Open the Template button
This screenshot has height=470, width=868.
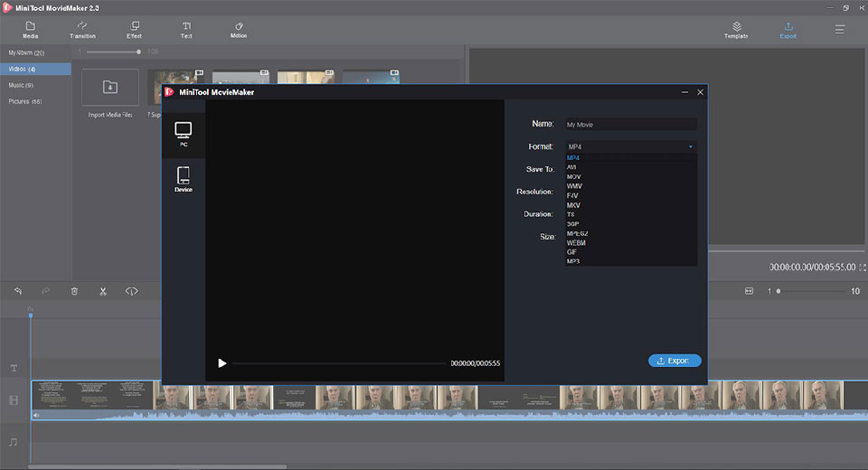[736, 30]
